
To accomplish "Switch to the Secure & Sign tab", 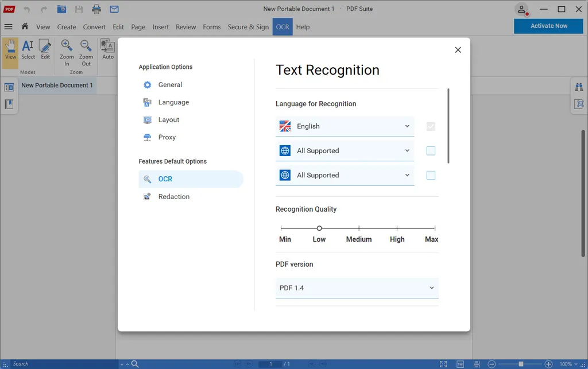I will coord(248,27).
